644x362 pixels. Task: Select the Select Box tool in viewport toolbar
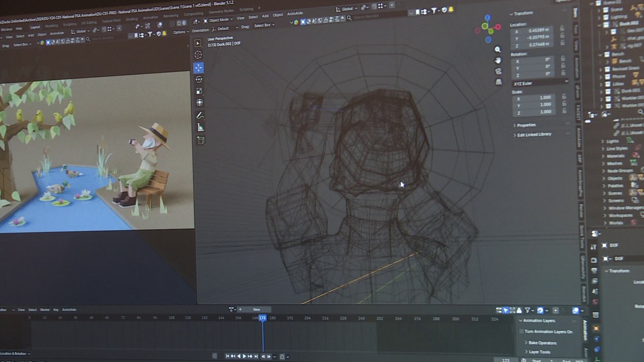198,43
